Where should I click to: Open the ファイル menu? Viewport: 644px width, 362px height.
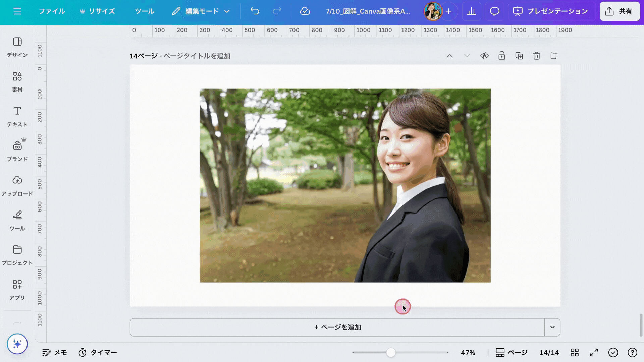coord(52,11)
